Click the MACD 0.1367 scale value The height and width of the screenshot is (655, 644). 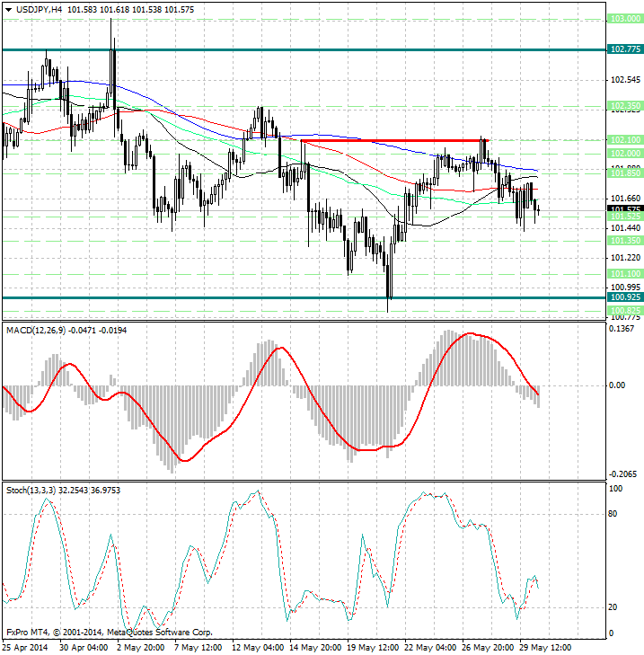pos(623,330)
